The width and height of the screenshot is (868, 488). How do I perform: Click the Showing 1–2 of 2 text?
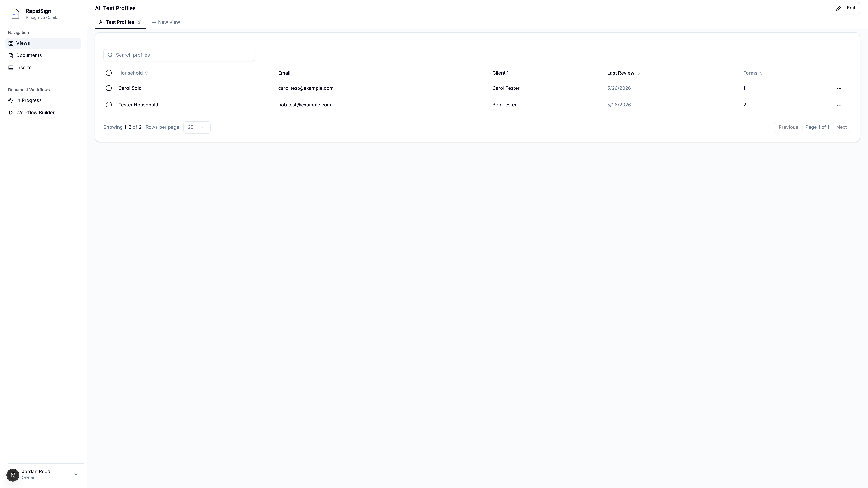point(122,127)
